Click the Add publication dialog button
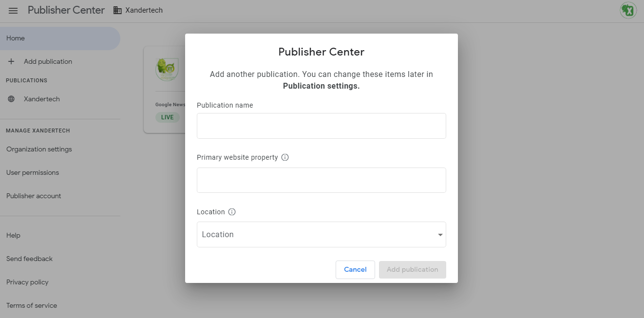644x318 pixels. 413,270
